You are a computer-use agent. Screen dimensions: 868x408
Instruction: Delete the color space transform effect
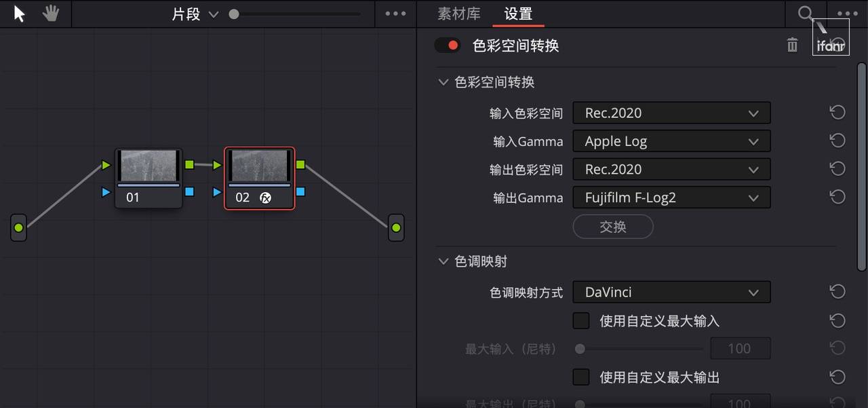[792, 45]
